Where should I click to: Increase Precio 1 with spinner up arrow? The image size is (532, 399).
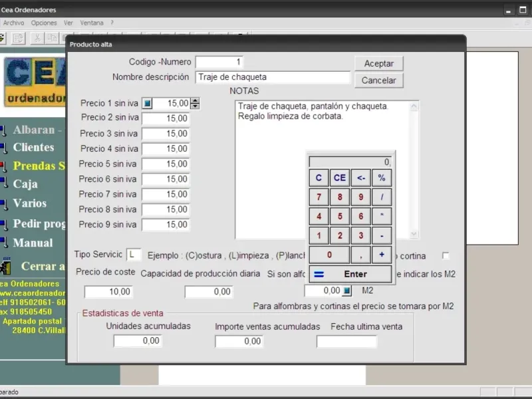point(195,100)
